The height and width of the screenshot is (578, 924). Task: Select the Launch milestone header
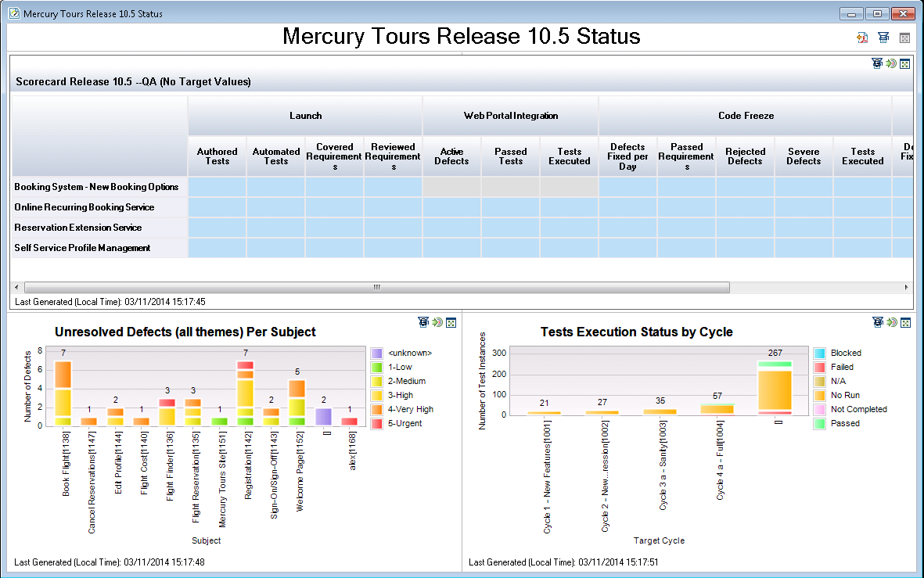(x=305, y=116)
